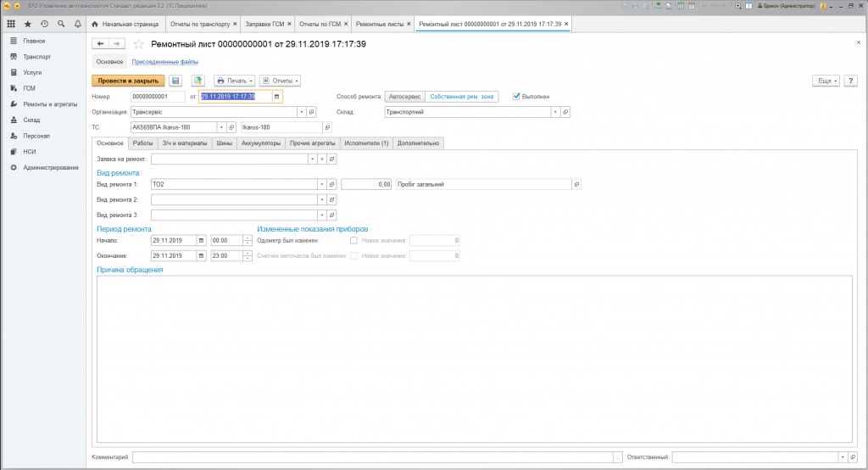
Task: Click into Причина обращения text area
Action: click(x=475, y=359)
